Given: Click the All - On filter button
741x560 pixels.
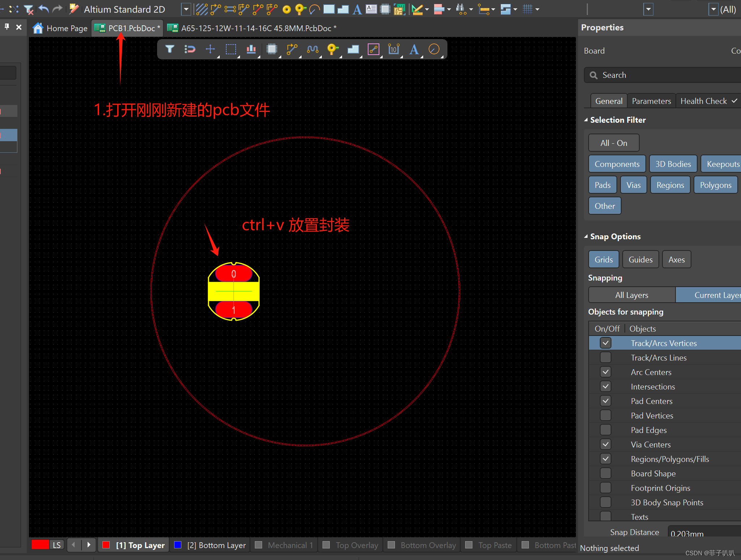Looking at the screenshot, I should pyautogui.click(x=614, y=143).
